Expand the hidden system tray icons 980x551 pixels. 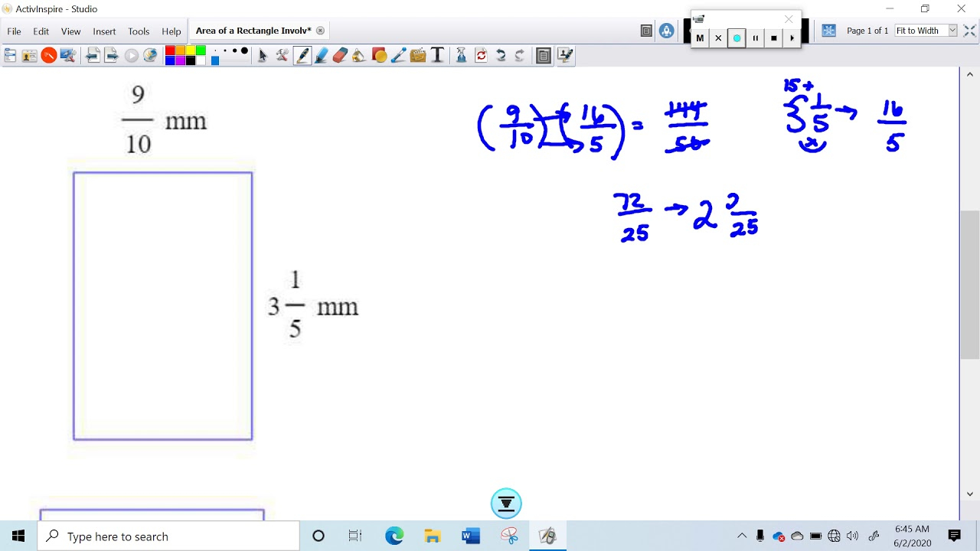[741, 536]
